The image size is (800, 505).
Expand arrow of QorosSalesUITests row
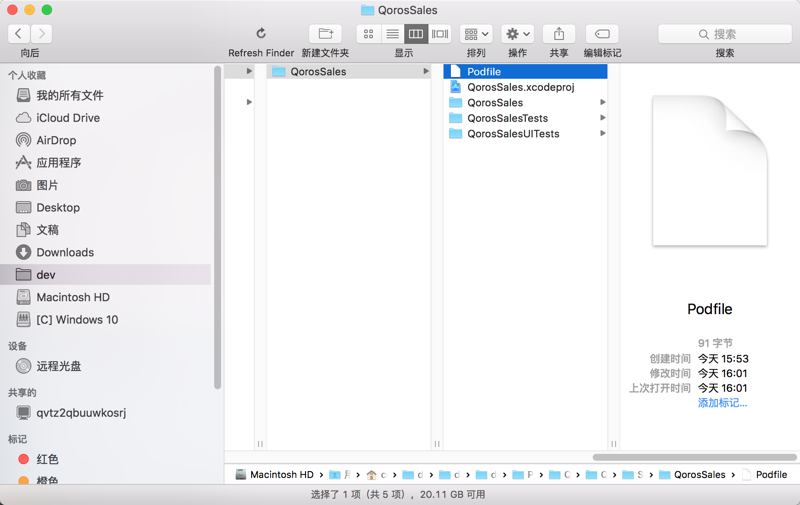pos(603,134)
